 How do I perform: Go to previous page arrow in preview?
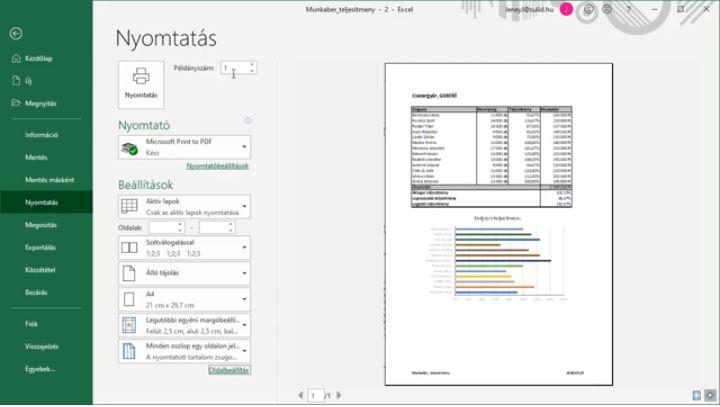tap(300, 395)
